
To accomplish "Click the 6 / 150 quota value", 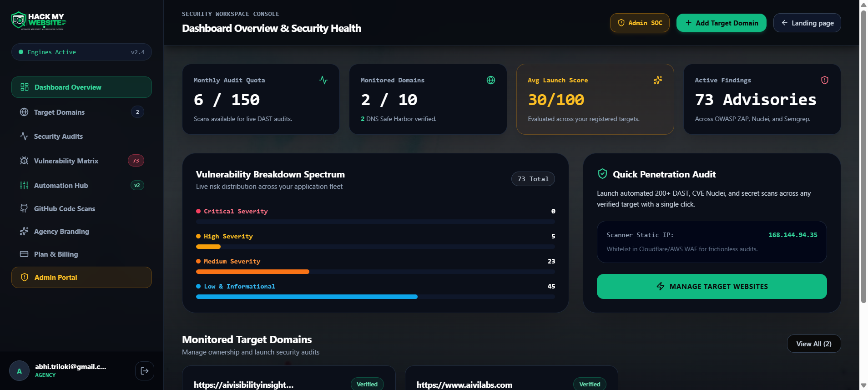I will tap(227, 100).
